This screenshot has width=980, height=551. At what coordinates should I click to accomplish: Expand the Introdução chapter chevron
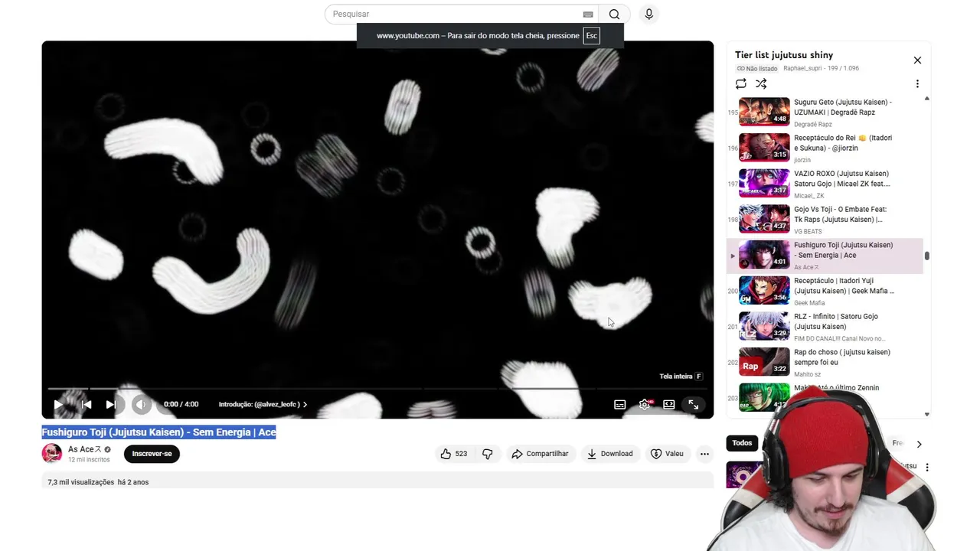coord(305,404)
